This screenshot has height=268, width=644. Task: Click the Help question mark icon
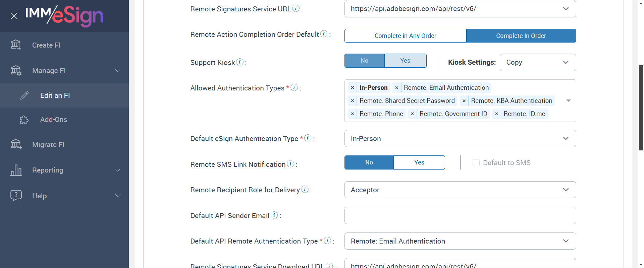click(16, 195)
